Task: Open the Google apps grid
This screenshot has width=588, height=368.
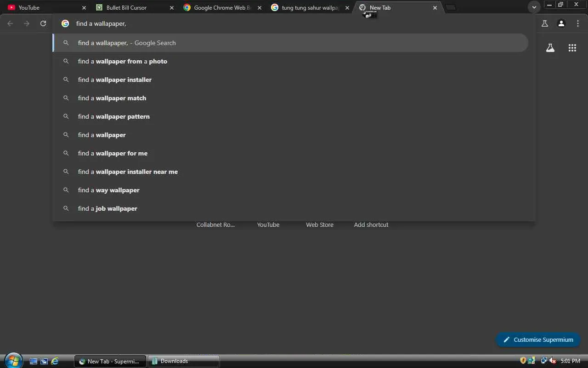Action: click(x=572, y=48)
